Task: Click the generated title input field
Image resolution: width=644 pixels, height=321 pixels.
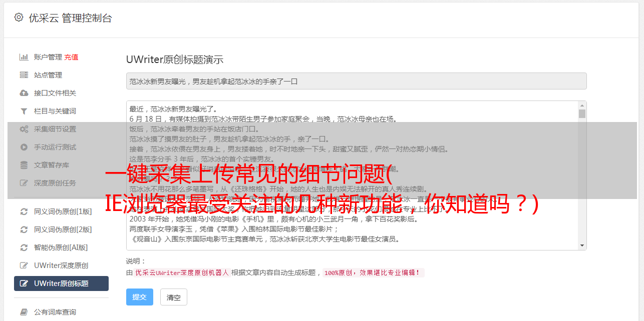Action: (356, 81)
